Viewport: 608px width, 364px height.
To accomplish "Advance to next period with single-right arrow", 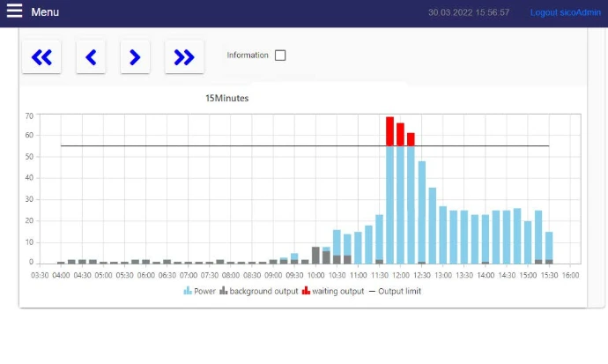I will [x=135, y=57].
